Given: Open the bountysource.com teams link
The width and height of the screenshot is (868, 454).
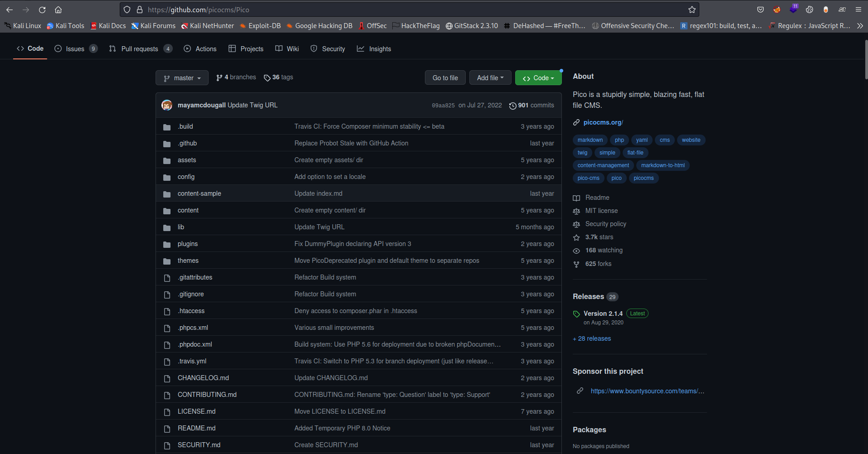Looking at the screenshot, I should [x=648, y=391].
